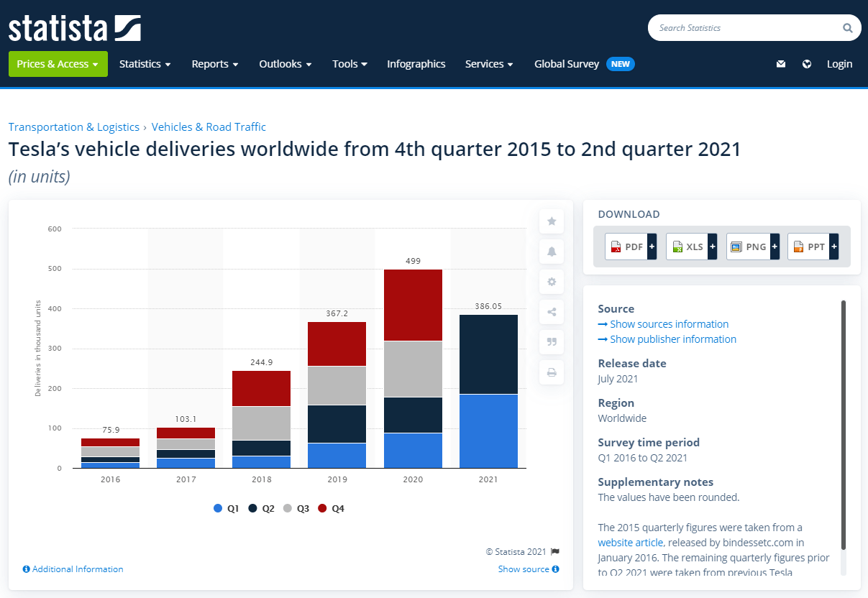Open the mail envelope icon

coord(781,64)
